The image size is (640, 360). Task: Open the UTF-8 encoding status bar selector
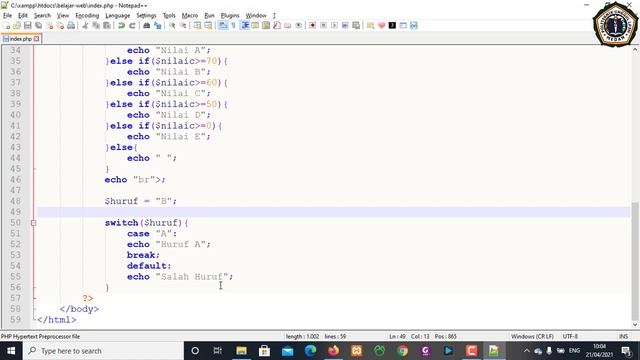[570, 336]
